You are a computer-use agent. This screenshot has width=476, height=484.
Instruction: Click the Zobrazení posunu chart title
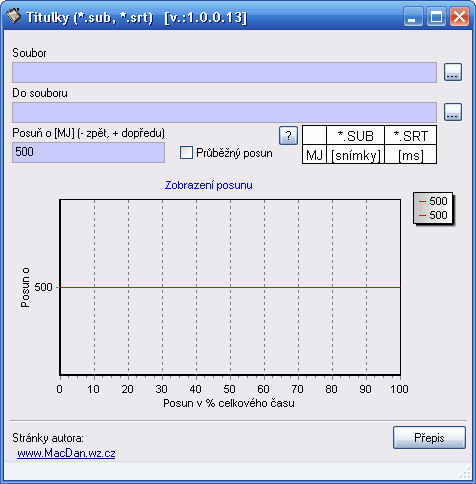click(209, 185)
